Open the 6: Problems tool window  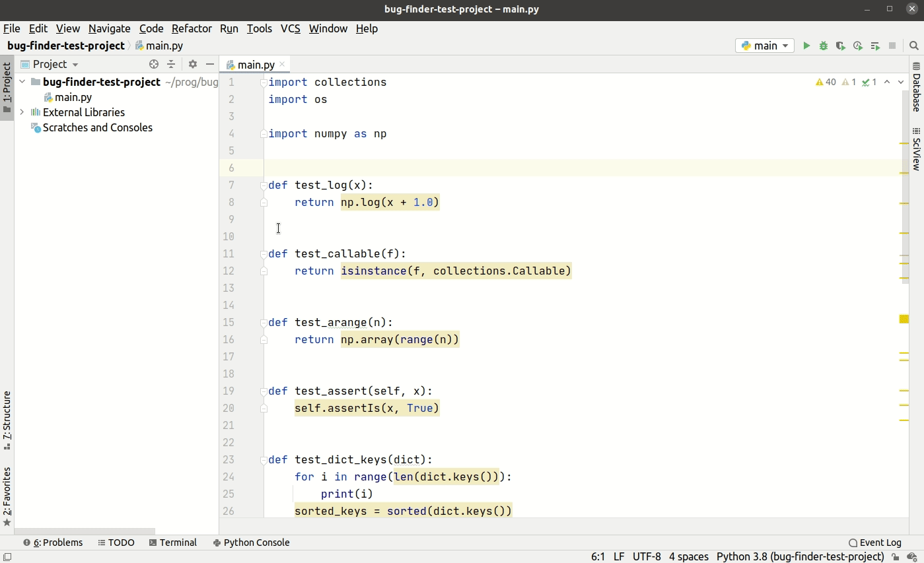[x=53, y=543]
